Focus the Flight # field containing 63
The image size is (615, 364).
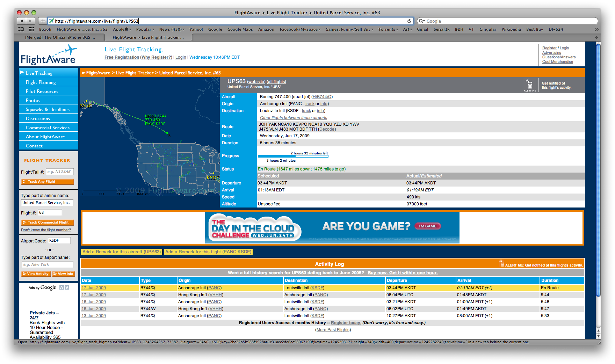pos(50,212)
